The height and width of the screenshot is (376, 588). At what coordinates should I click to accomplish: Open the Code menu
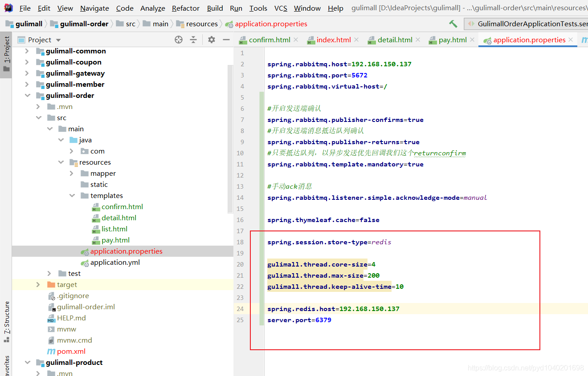coord(125,8)
